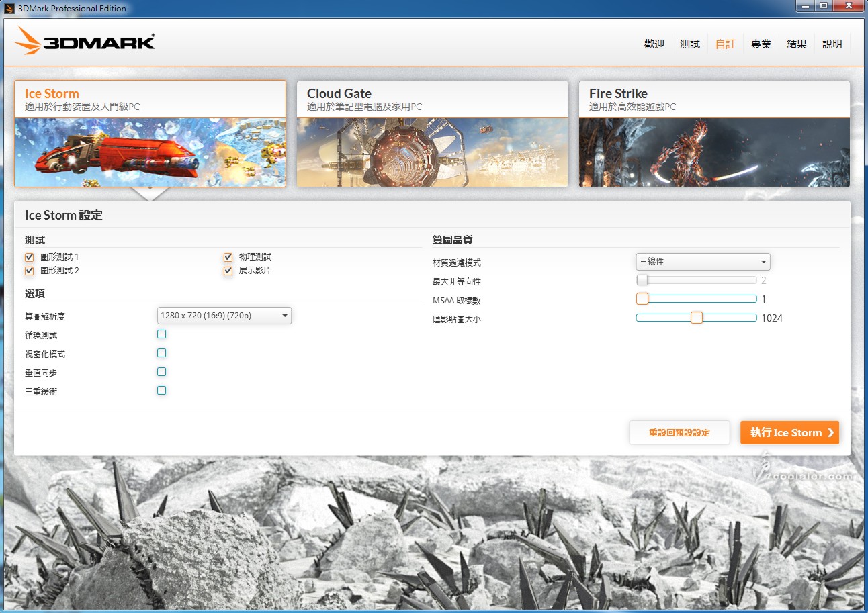This screenshot has width=868, height=613.
Task: Enable the 循環測試 checkbox
Action: [161, 334]
